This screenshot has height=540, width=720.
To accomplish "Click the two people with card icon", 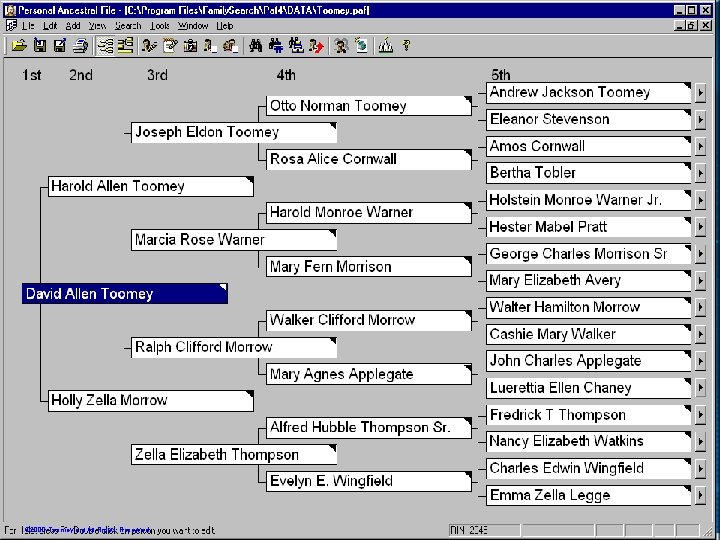I will coord(230,45).
